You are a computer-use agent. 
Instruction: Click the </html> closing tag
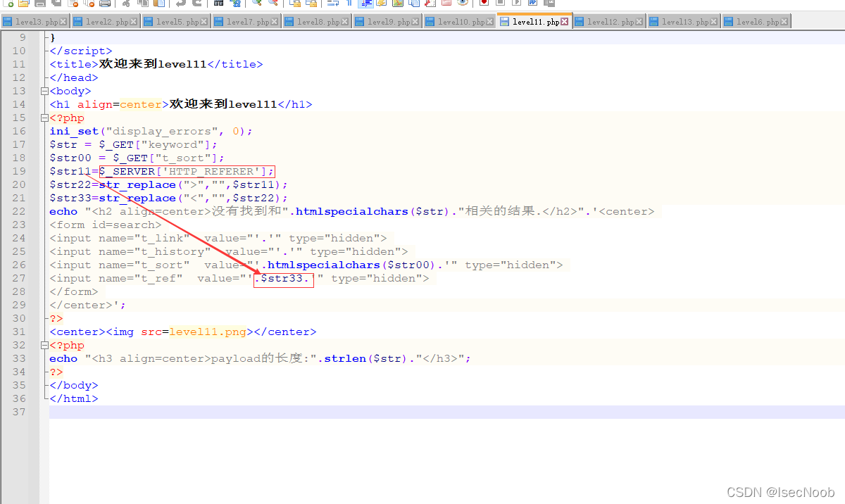click(74, 398)
